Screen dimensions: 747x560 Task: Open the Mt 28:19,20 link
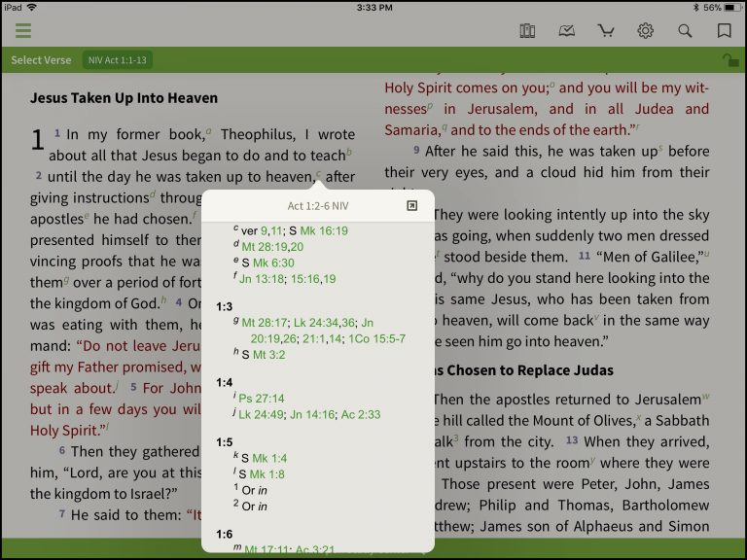pyautogui.click(x=272, y=247)
